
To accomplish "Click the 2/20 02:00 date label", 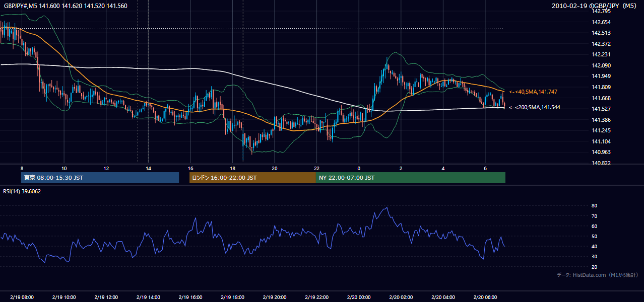I will [401, 297].
